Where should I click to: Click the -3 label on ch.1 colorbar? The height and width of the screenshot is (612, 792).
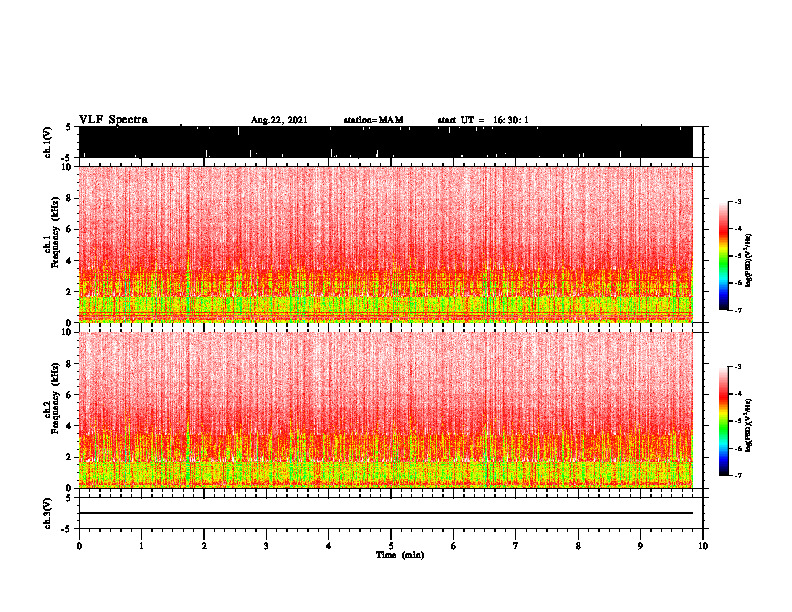pos(738,201)
